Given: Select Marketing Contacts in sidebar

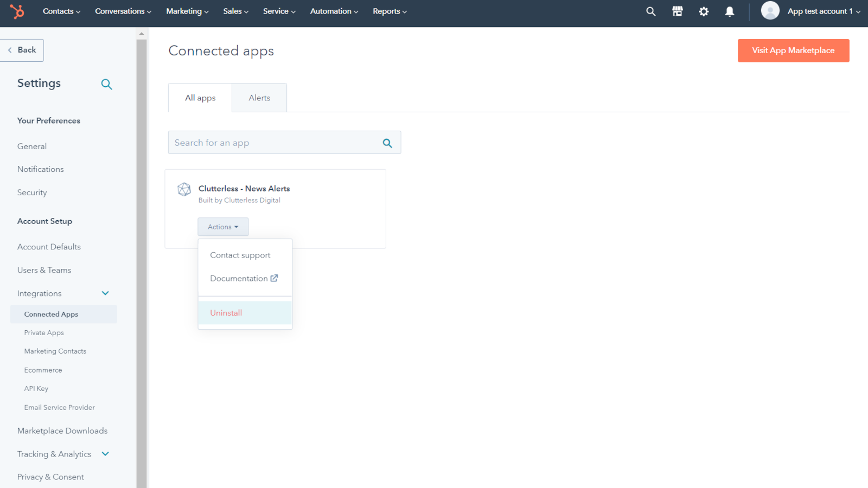Looking at the screenshot, I should (55, 351).
